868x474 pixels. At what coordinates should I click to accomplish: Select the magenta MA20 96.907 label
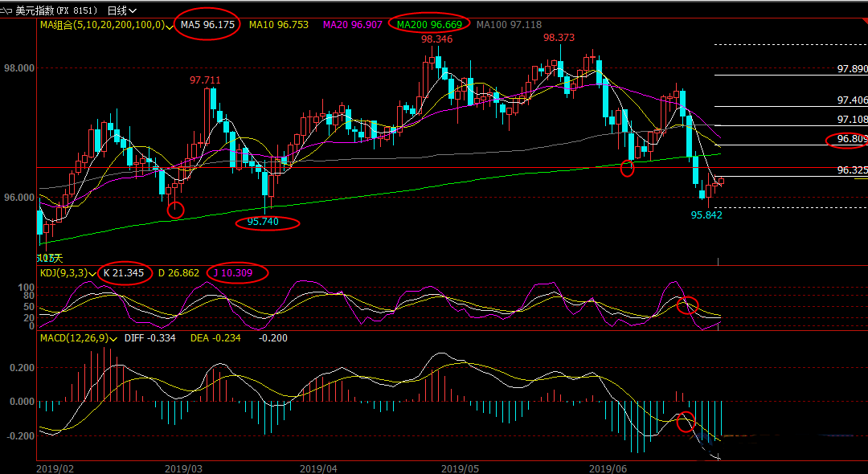click(350, 25)
